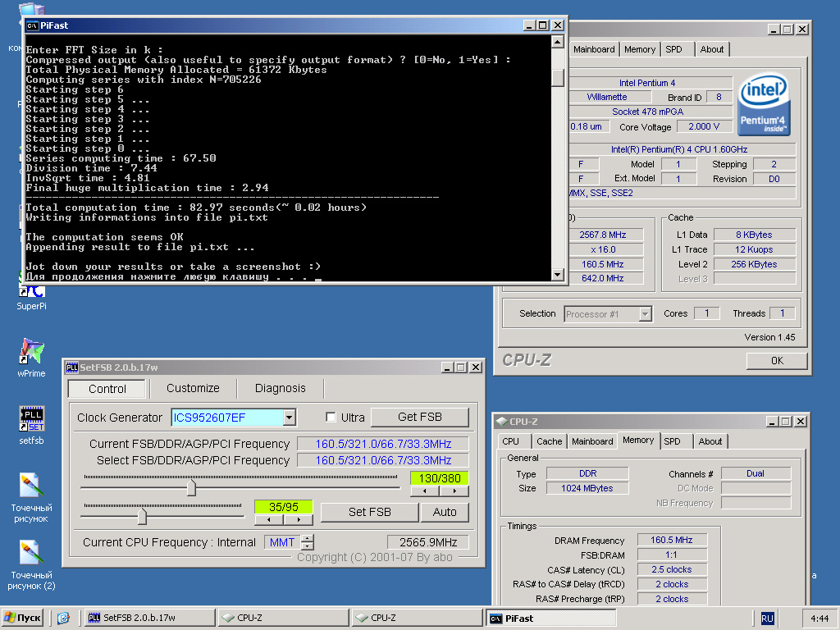This screenshot has width=840, height=630.
Task: Open About tab in upper CPU-Z
Action: 711,49
